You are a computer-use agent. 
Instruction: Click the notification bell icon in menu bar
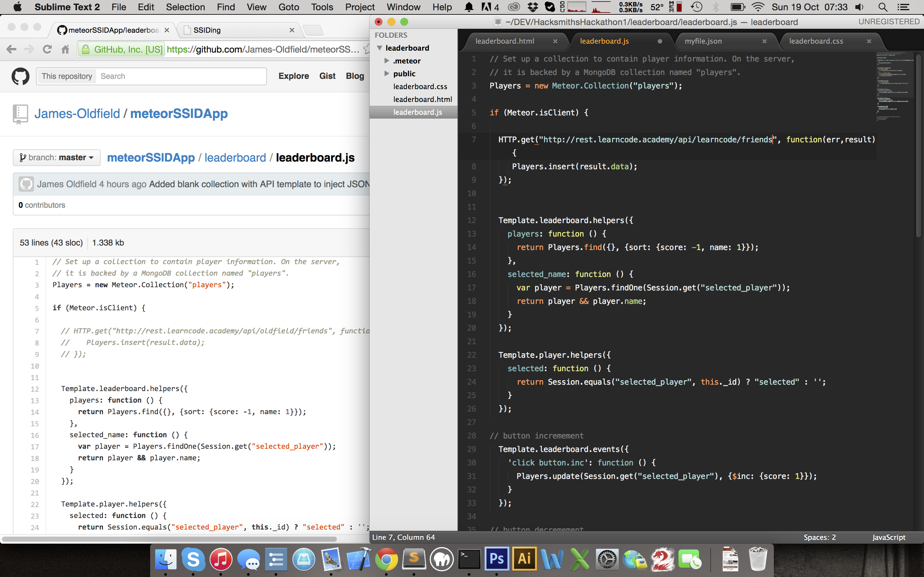tap(469, 7)
